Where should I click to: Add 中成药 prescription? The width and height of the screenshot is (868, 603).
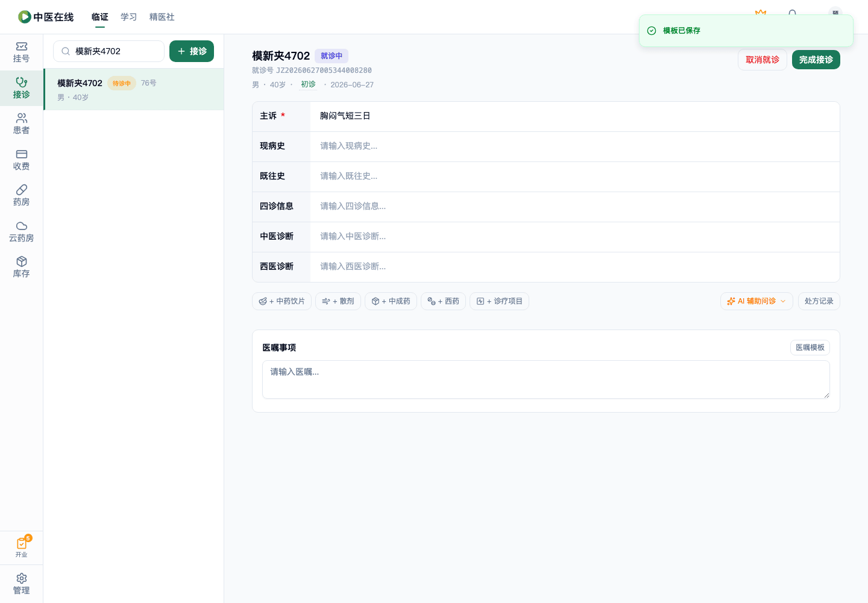(391, 301)
